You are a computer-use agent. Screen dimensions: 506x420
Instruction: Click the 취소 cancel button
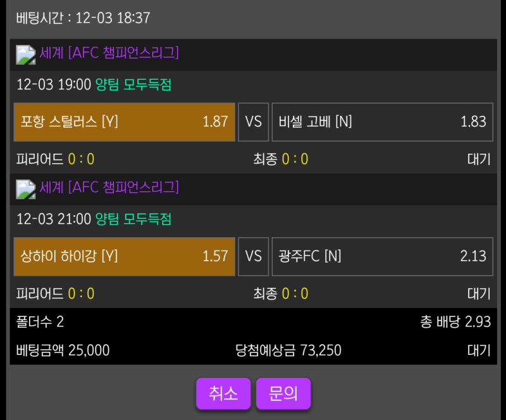223,393
